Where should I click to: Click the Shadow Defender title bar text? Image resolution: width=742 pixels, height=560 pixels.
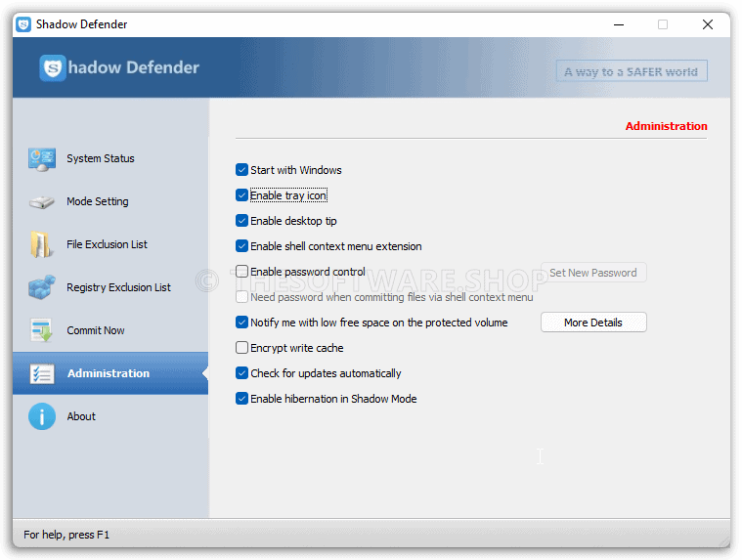pos(81,24)
